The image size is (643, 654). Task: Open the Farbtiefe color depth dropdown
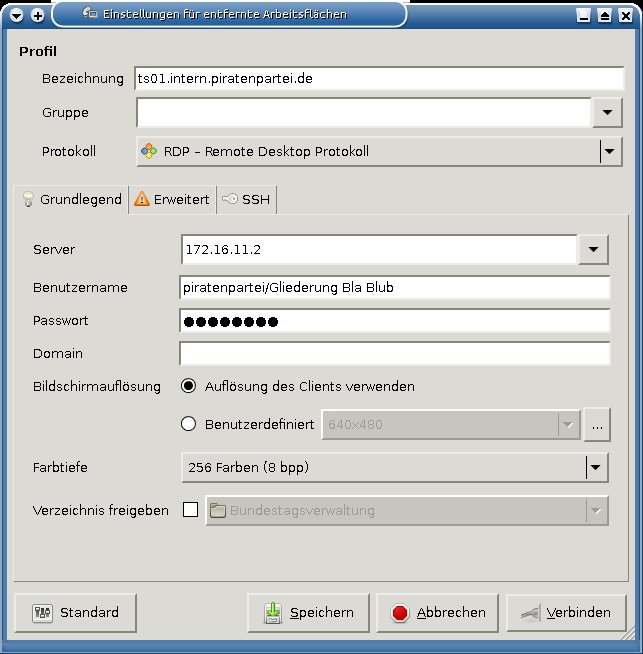(x=594, y=467)
